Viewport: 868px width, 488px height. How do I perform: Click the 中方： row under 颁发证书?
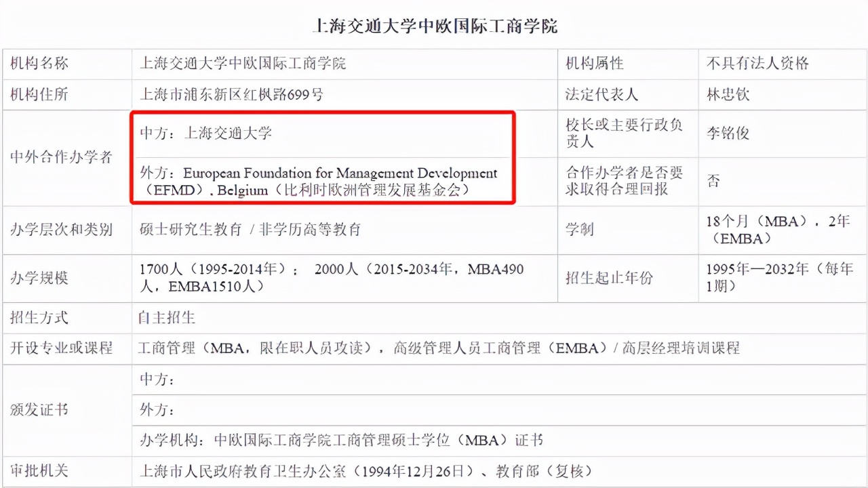(499, 380)
